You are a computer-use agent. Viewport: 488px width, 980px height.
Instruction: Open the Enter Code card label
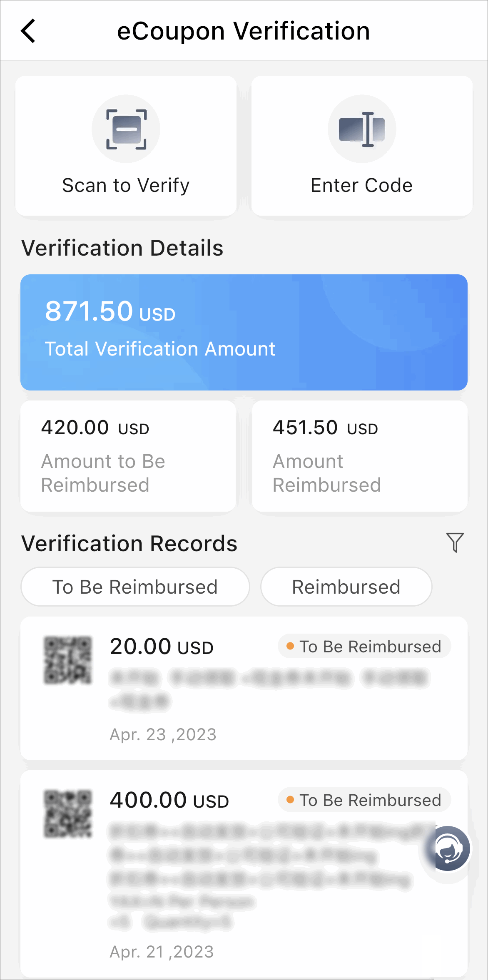[x=362, y=185]
